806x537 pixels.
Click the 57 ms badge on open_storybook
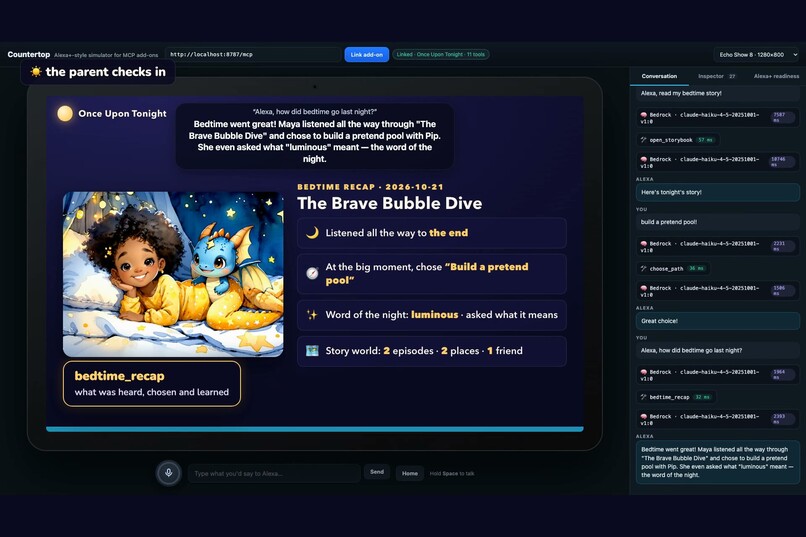coord(705,140)
